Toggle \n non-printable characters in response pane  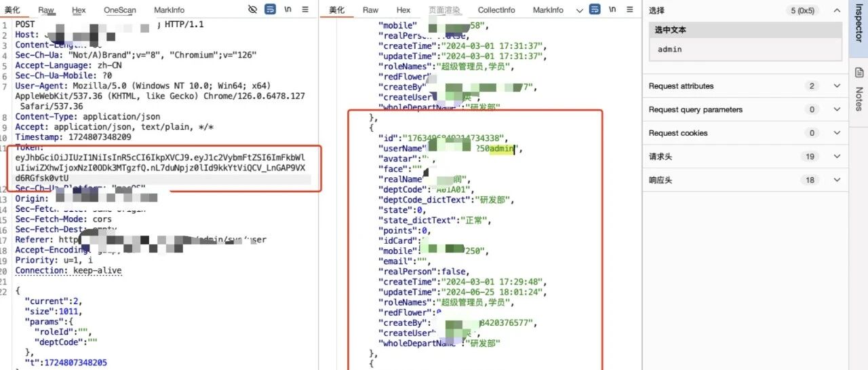[613, 10]
